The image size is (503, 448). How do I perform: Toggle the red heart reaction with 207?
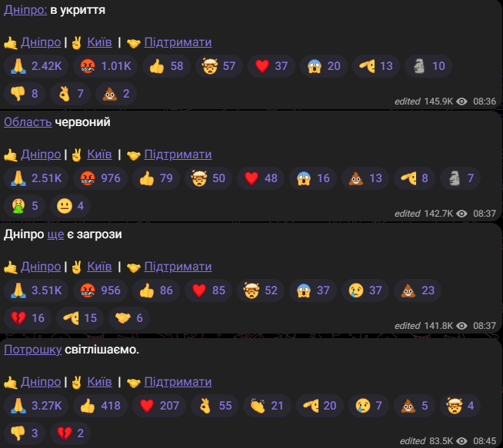159,406
